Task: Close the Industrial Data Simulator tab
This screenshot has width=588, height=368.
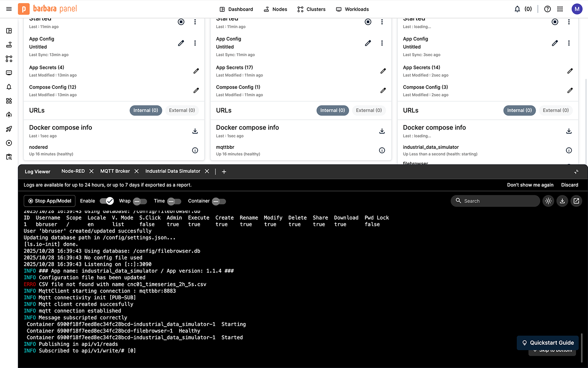Action: (207, 171)
